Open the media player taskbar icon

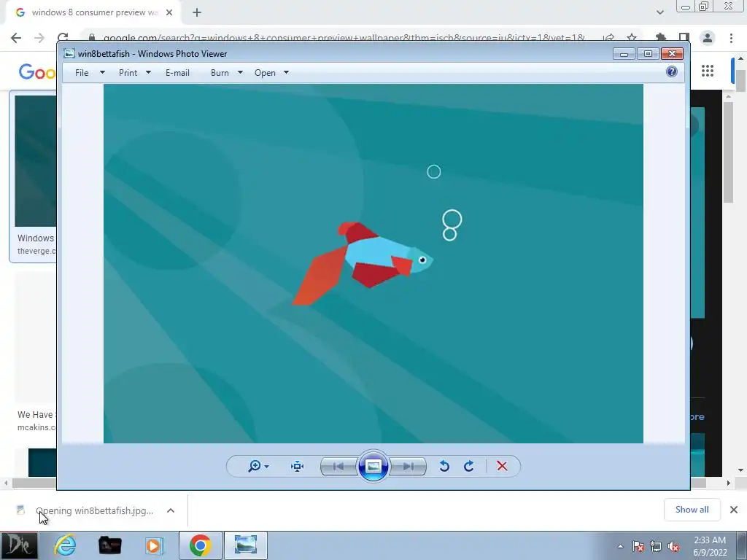(x=154, y=545)
